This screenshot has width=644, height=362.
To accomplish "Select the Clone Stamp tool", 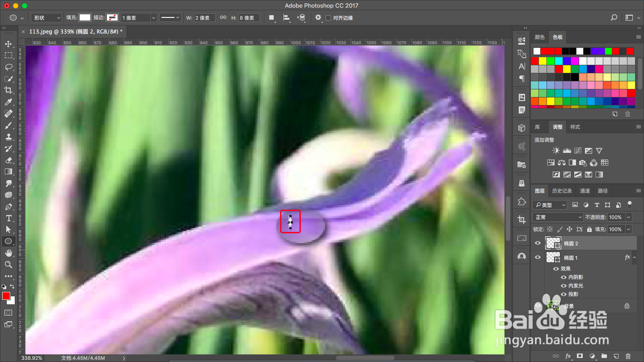I will tap(8, 137).
